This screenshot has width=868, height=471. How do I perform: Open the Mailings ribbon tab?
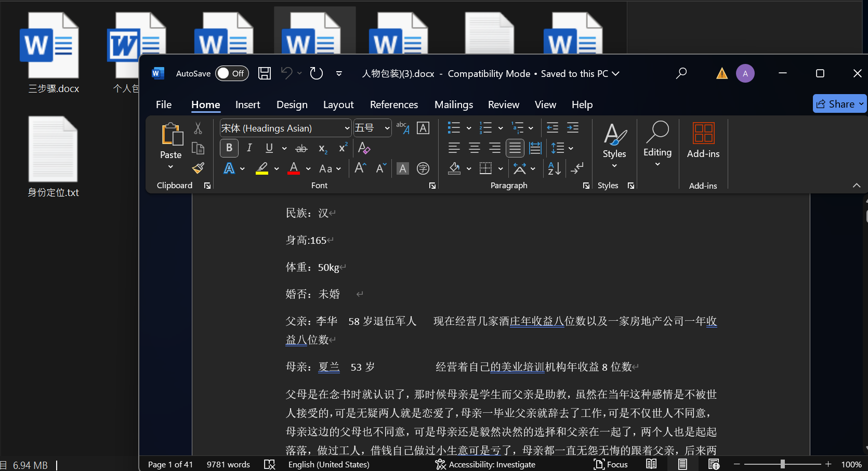click(x=453, y=104)
